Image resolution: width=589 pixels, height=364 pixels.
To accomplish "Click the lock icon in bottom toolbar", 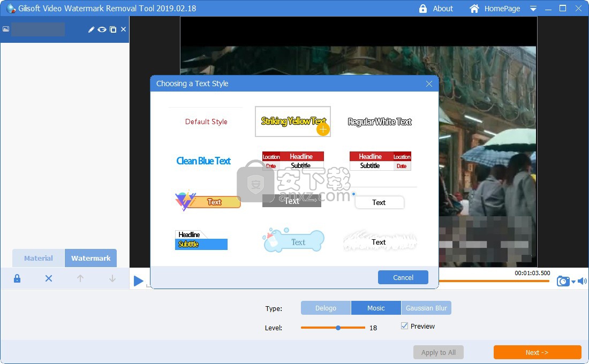I will [17, 278].
